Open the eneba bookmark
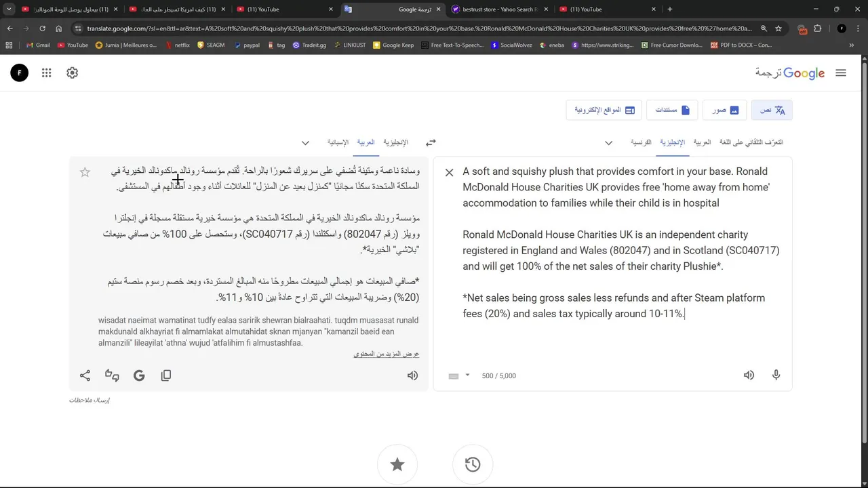The image size is (868, 488). point(551,45)
